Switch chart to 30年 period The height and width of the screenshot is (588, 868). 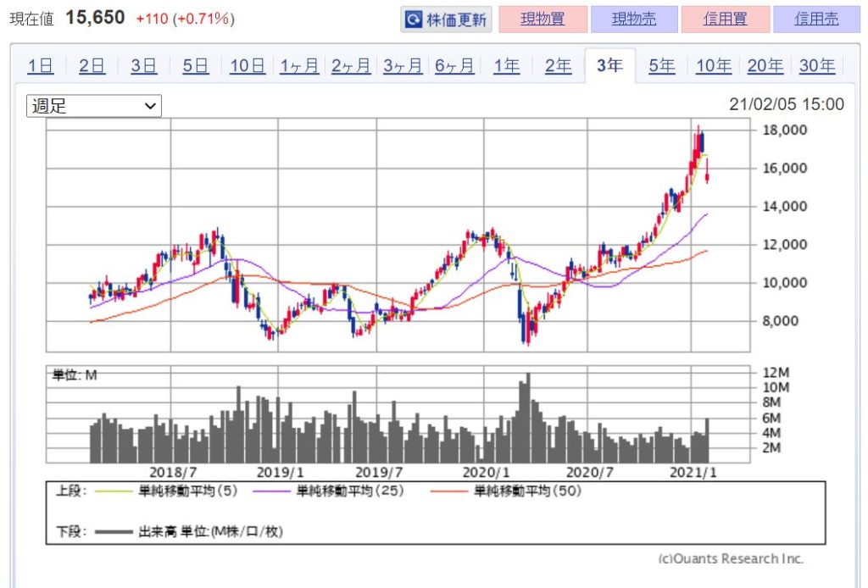click(x=817, y=66)
